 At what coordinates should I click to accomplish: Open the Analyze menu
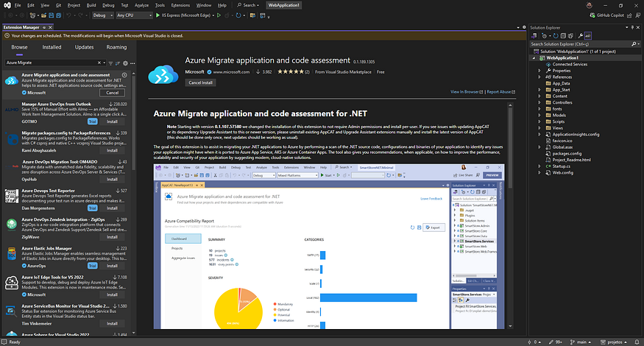click(x=142, y=5)
